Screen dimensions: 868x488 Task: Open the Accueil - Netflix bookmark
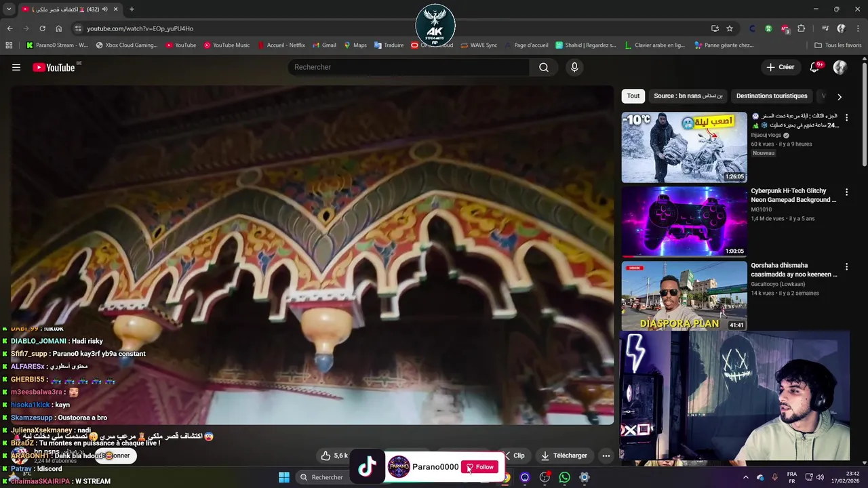[x=281, y=45]
